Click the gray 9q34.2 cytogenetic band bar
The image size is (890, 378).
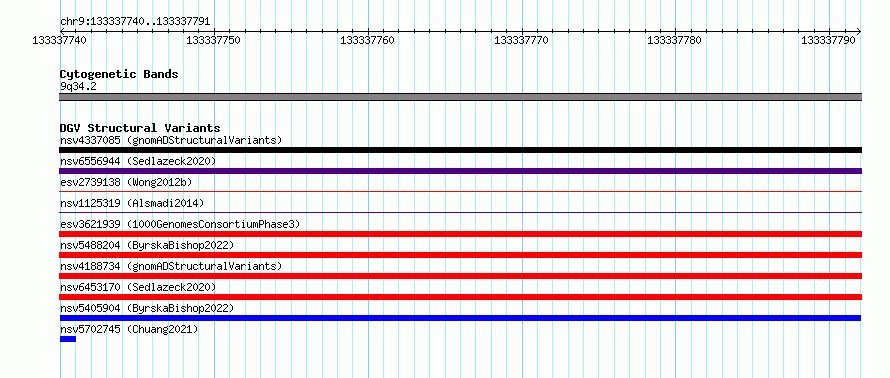[x=460, y=97]
